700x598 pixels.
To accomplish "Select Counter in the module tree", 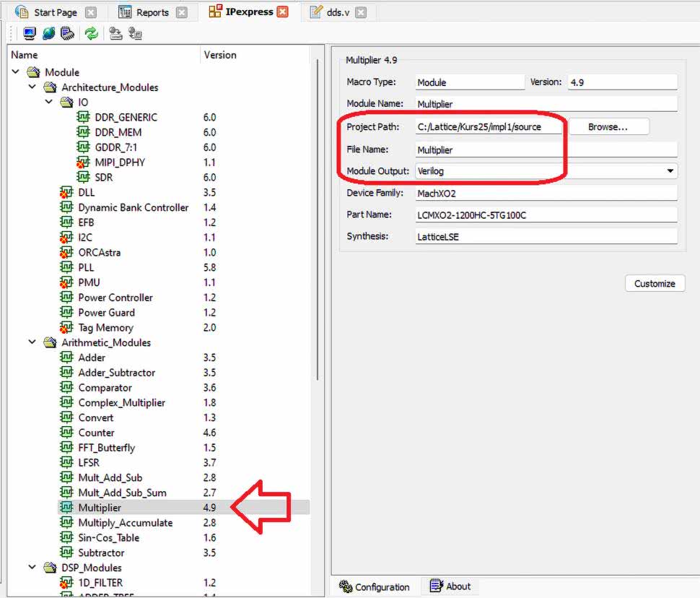I will [96, 433].
